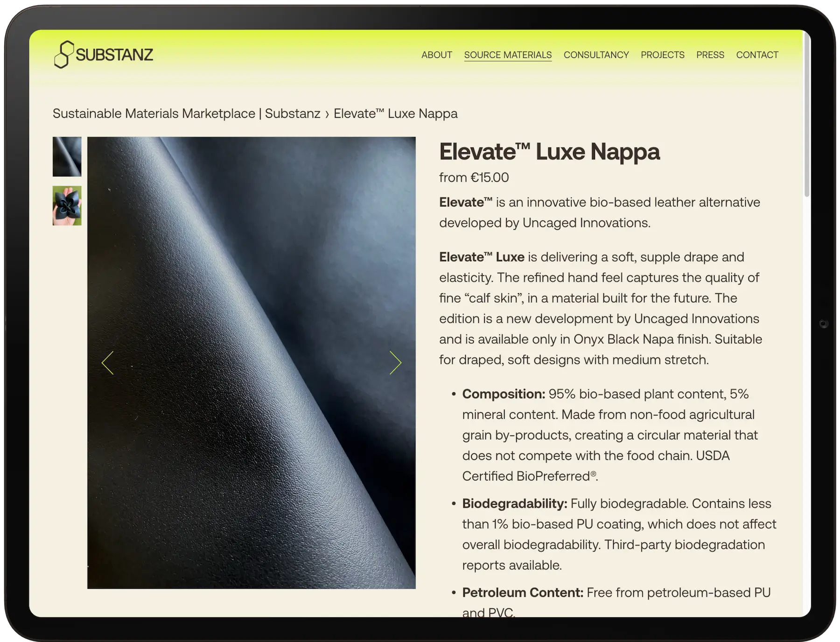Click 'Elevate™ Luxe Nappa' breadcrumb text
840x642 pixels.
396,113
